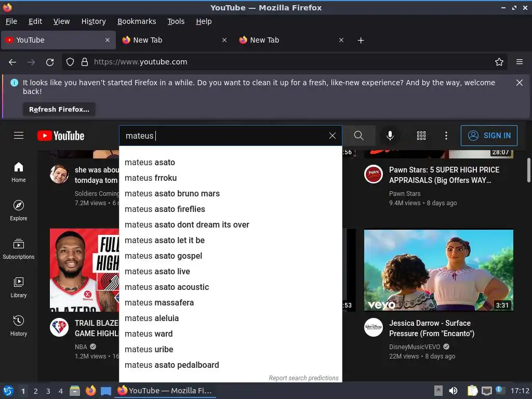Open the View menu
532x399 pixels.
(61, 21)
